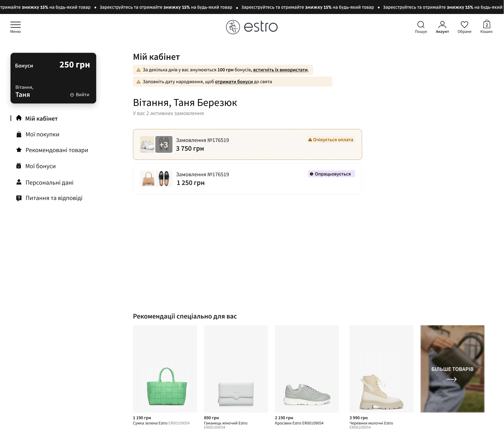Click the estro logo

pyautogui.click(x=252, y=27)
